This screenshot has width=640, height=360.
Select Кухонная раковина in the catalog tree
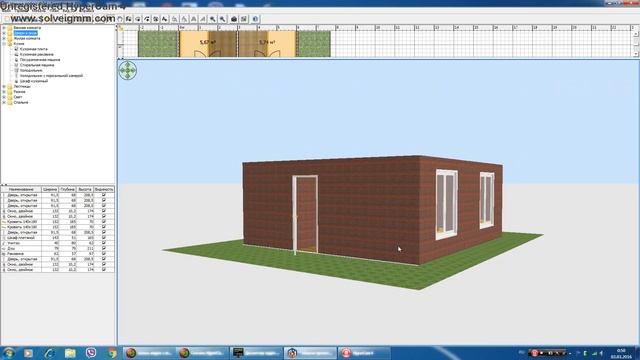click(x=37, y=54)
